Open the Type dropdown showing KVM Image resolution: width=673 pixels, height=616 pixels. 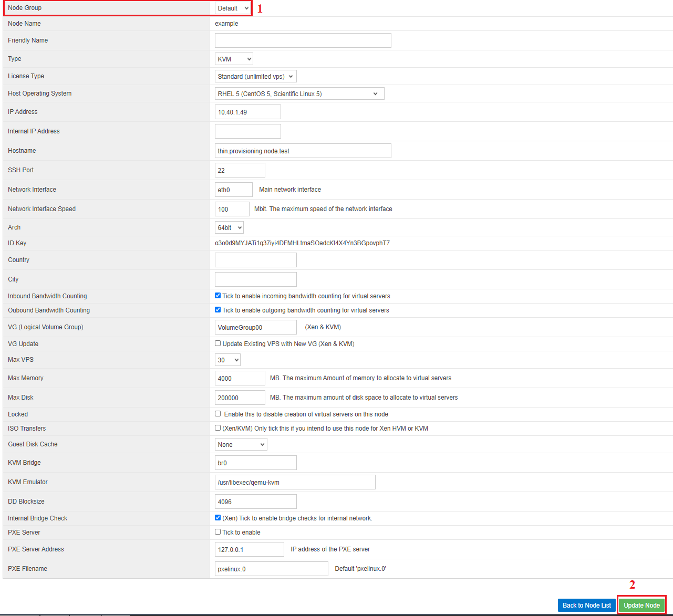point(234,59)
